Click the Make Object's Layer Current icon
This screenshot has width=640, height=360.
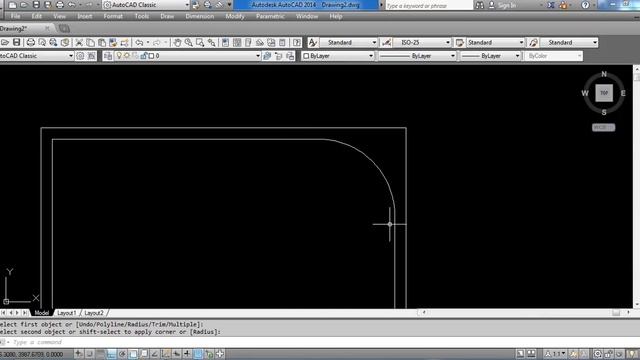pyautogui.click(x=267, y=56)
